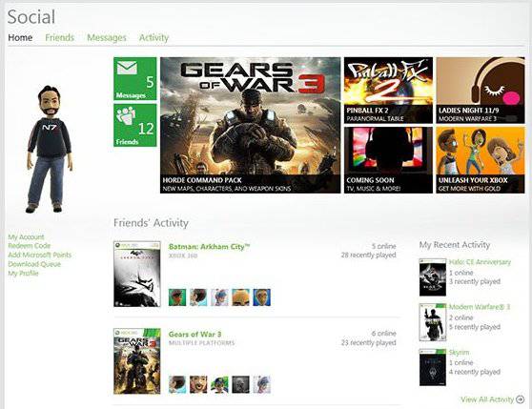
Task: Click '3 recently played' under Halo
Action: coord(475,281)
